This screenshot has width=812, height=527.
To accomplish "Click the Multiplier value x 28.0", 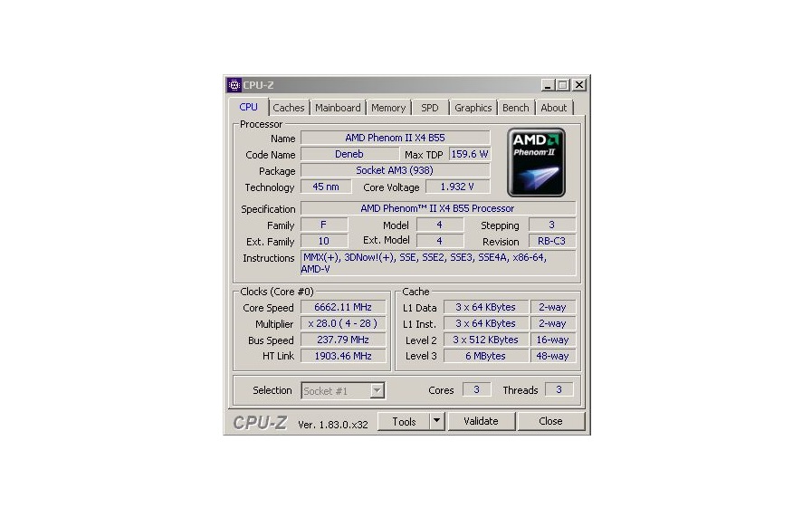I will pyautogui.click(x=343, y=323).
